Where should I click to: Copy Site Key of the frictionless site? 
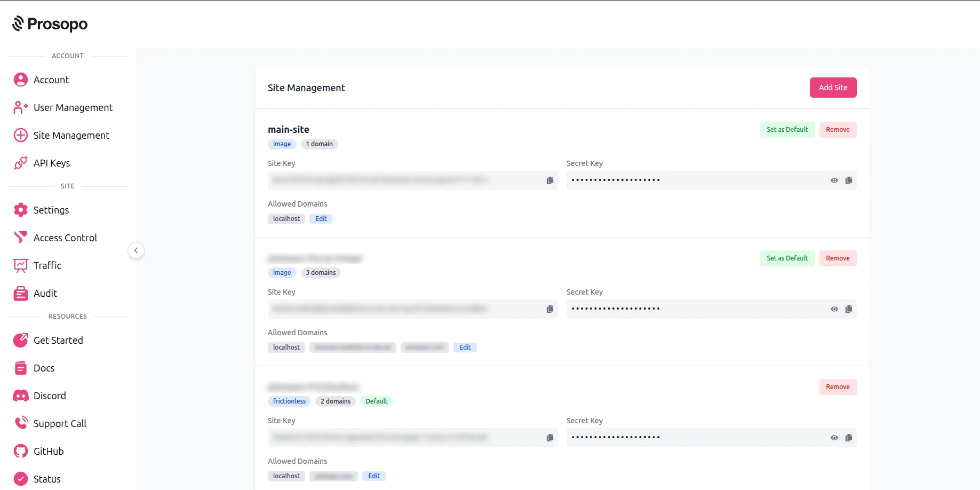tap(550, 438)
